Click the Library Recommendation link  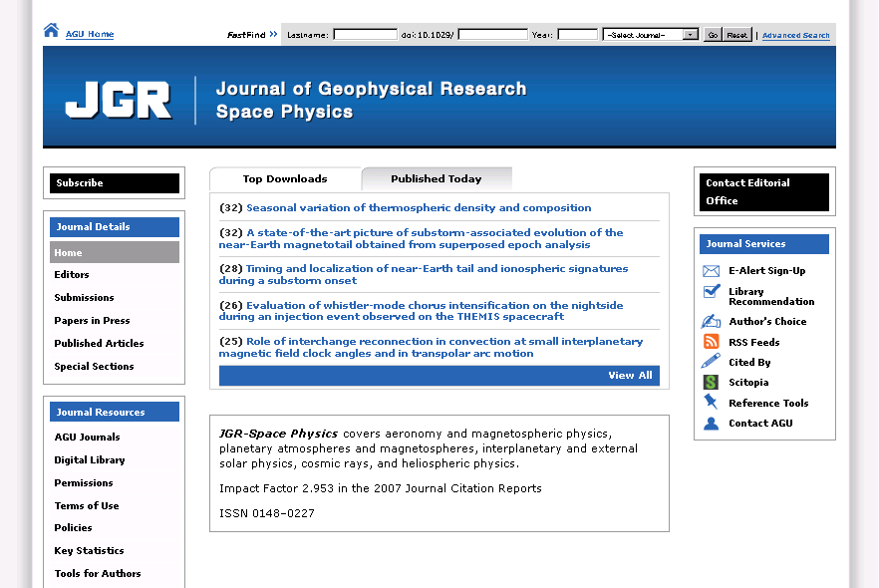click(x=771, y=297)
